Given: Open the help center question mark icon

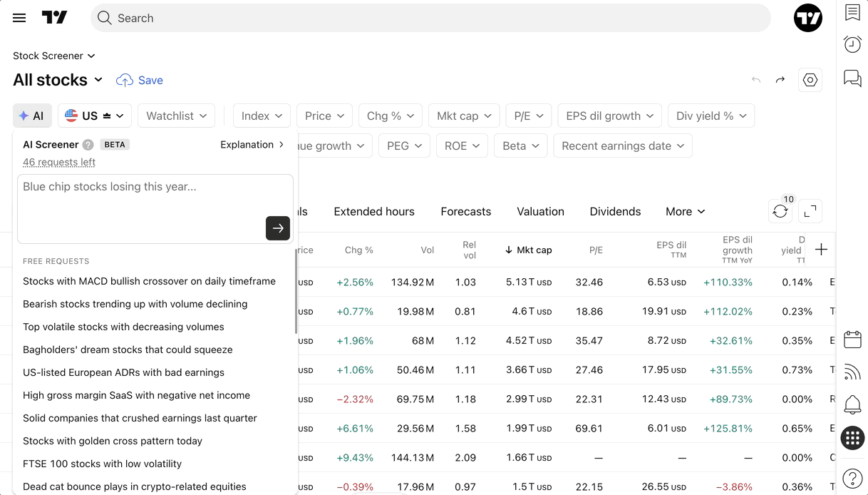Looking at the screenshot, I should [852, 479].
